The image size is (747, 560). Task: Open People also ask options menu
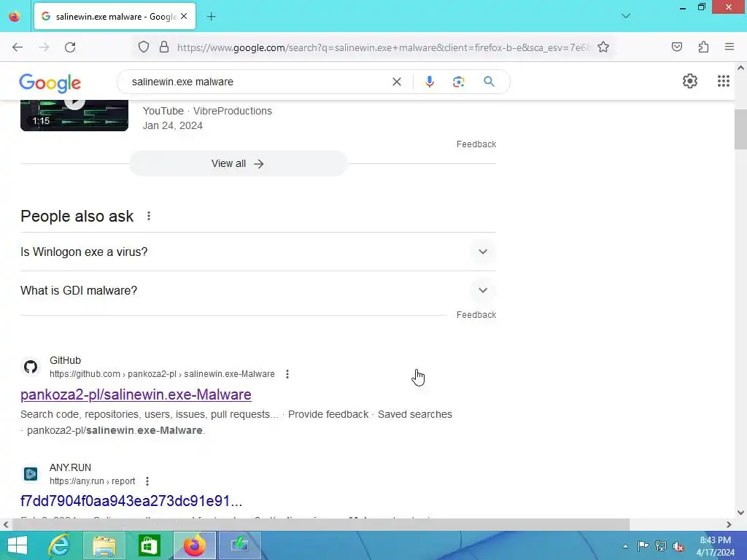149,216
